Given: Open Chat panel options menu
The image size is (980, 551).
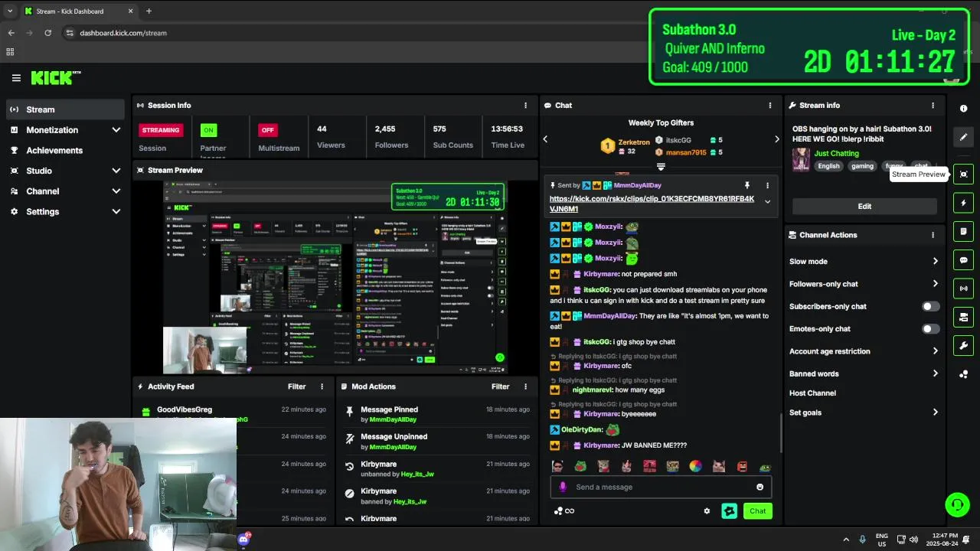Looking at the screenshot, I should click(x=770, y=106).
